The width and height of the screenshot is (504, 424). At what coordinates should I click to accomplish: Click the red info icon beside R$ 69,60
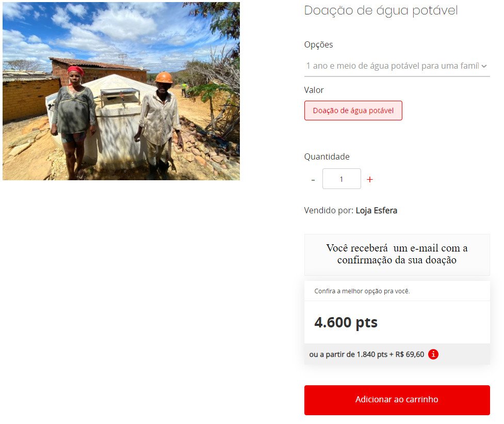tap(433, 354)
